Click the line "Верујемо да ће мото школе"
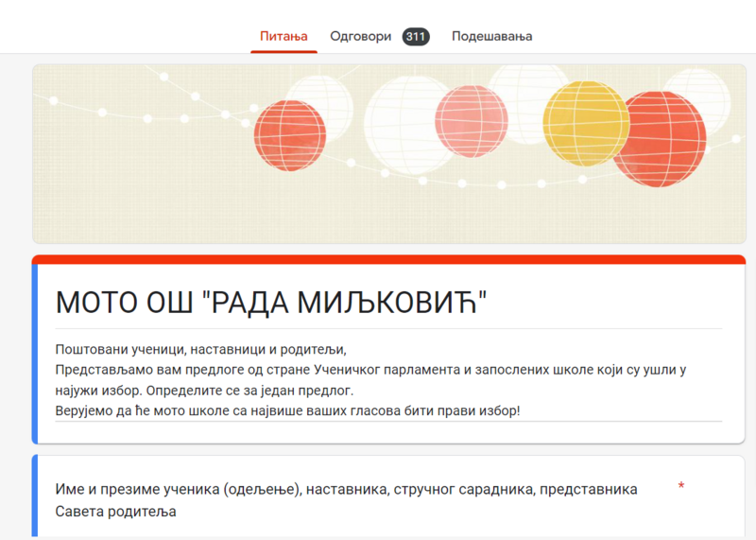 287,410
